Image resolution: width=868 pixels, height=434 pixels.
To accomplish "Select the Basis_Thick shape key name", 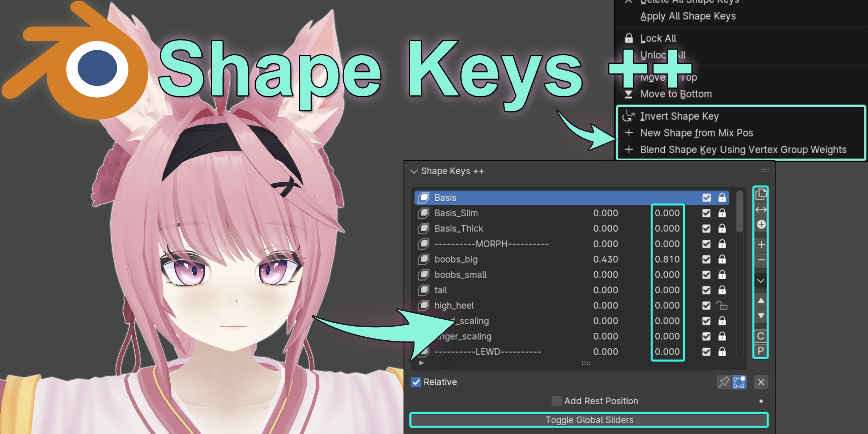I will (459, 229).
